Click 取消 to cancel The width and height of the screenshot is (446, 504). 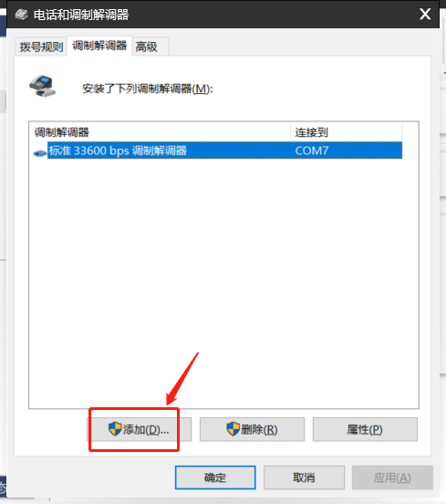(x=304, y=478)
